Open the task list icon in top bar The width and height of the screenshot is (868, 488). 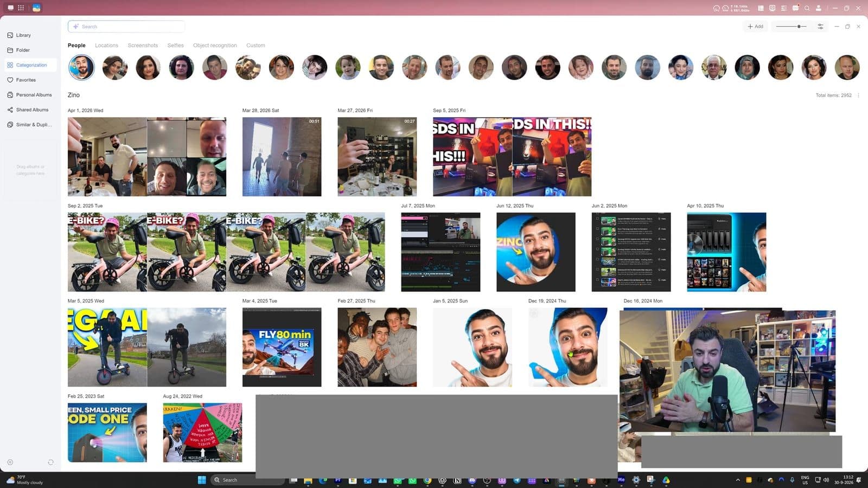pos(784,8)
